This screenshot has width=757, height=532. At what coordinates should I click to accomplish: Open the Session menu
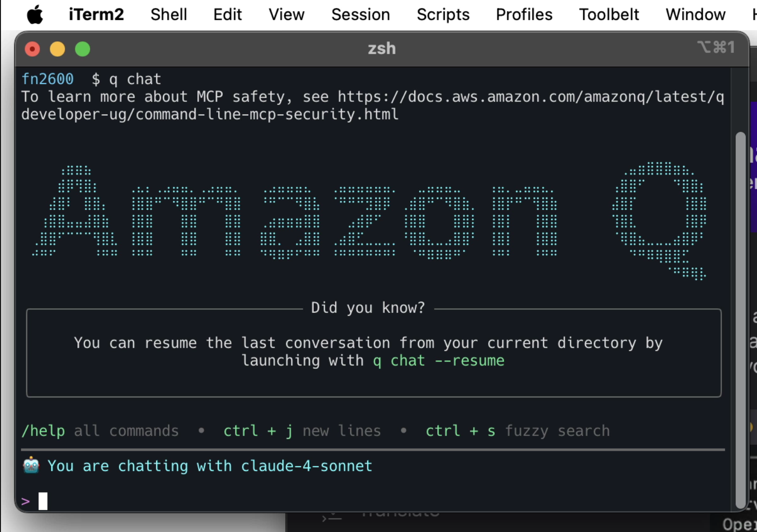(360, 14)
